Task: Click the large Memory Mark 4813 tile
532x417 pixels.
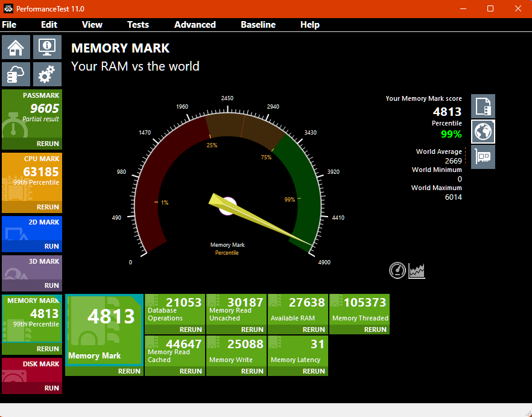Action: coord(104,330)
